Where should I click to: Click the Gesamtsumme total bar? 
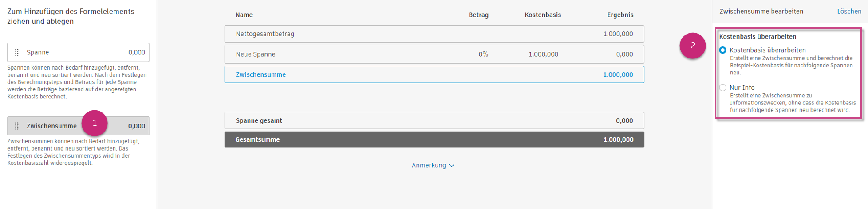coord(434,140)
